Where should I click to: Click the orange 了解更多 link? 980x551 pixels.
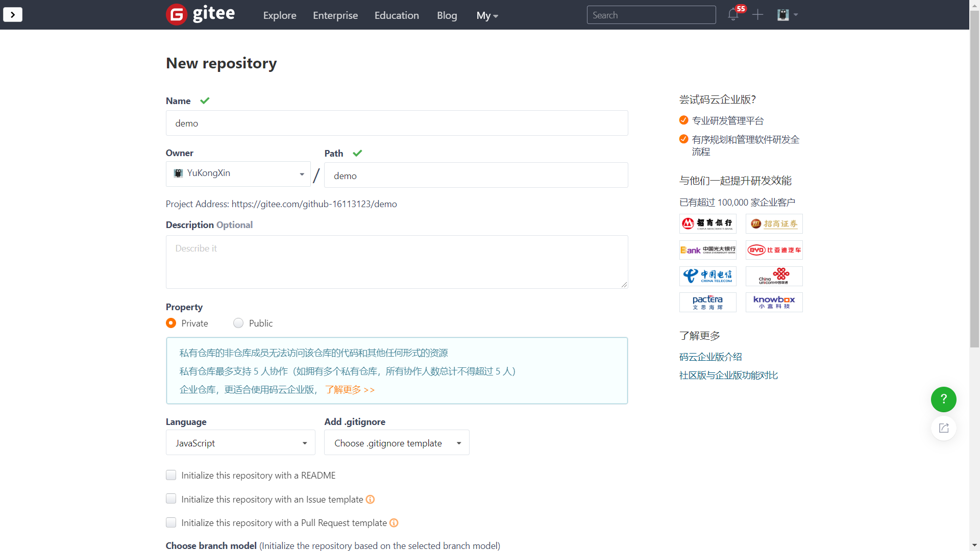[350, 390]
